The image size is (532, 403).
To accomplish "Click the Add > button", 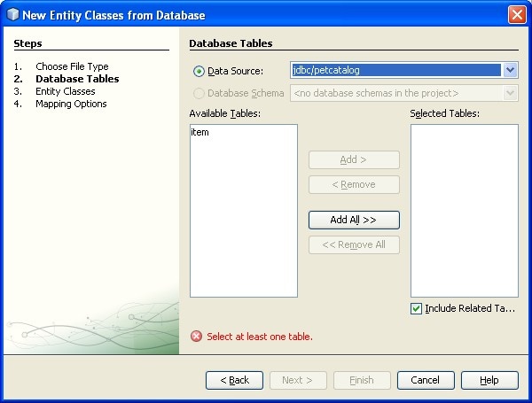I will 354,159.
